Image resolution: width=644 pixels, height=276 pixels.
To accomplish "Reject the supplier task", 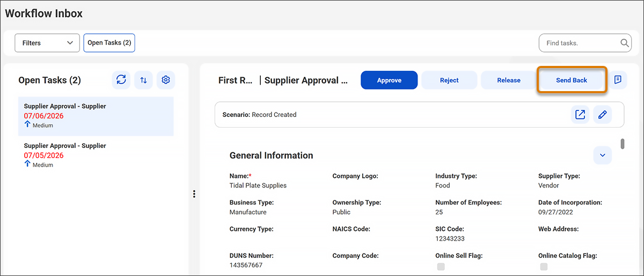I will point(449,80).
